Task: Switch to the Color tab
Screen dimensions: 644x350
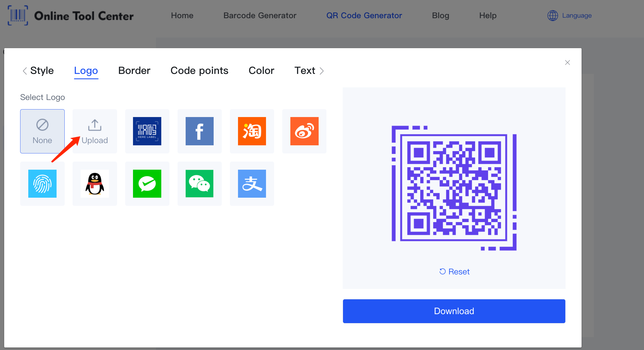Action: (262, 70)
